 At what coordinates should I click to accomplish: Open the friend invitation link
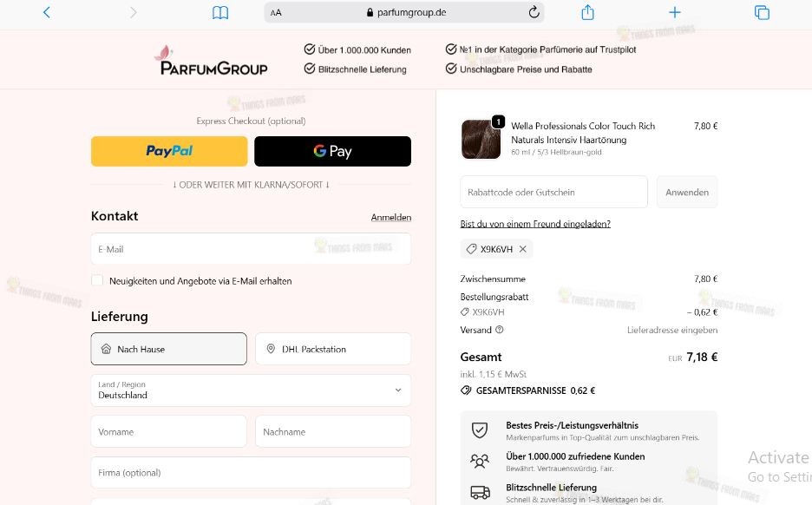tap(535, 224)
